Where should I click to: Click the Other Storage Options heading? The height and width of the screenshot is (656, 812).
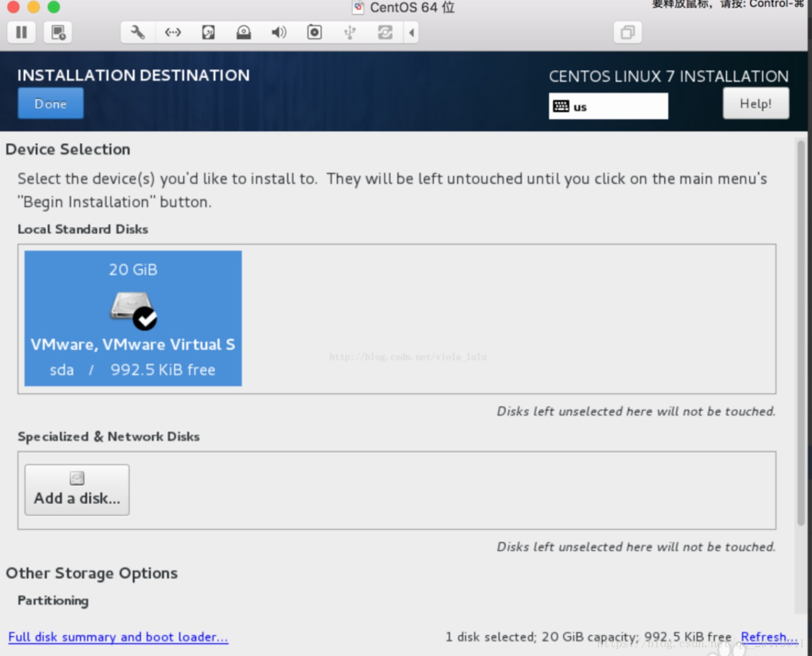click(x=92, y=573)
